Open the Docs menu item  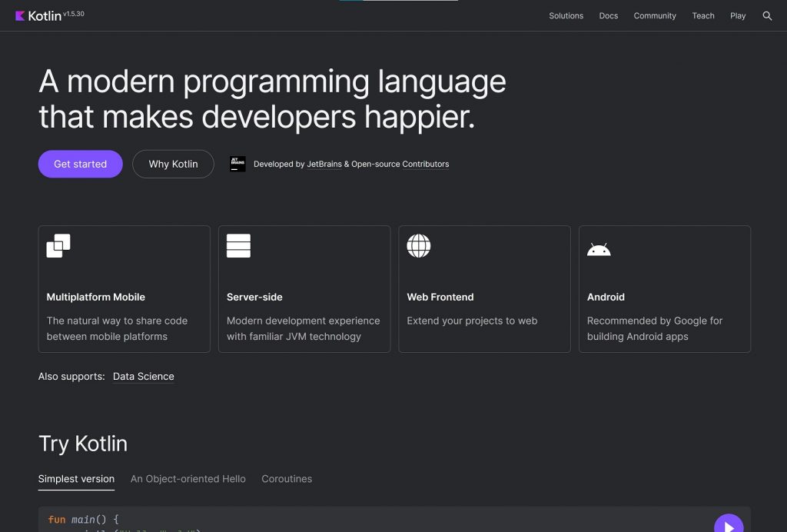tap(609, 16)
